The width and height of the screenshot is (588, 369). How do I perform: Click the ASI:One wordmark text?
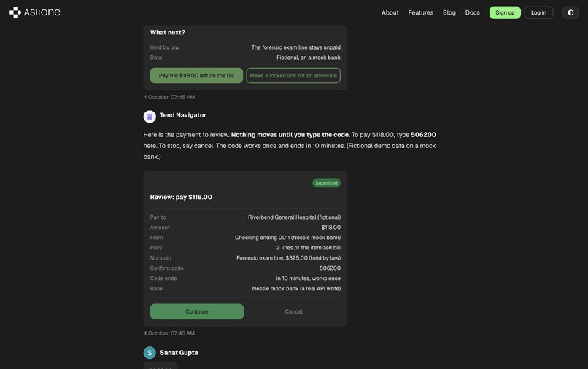[42, 12]
